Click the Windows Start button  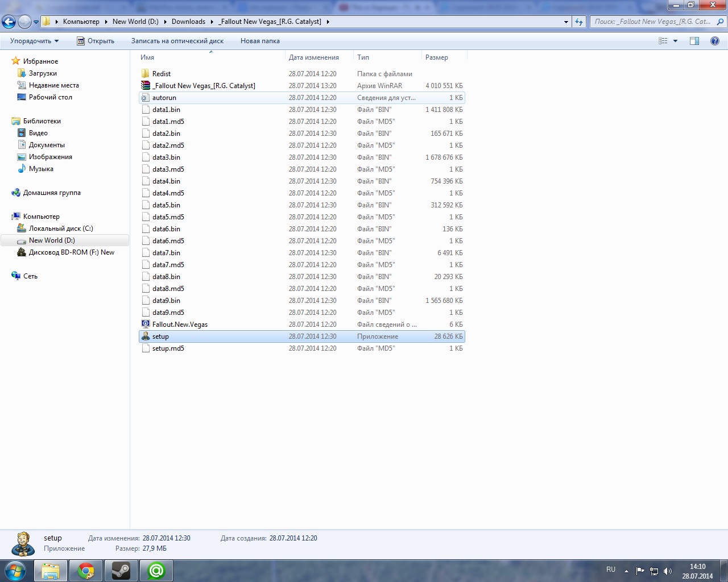[15, 570]
